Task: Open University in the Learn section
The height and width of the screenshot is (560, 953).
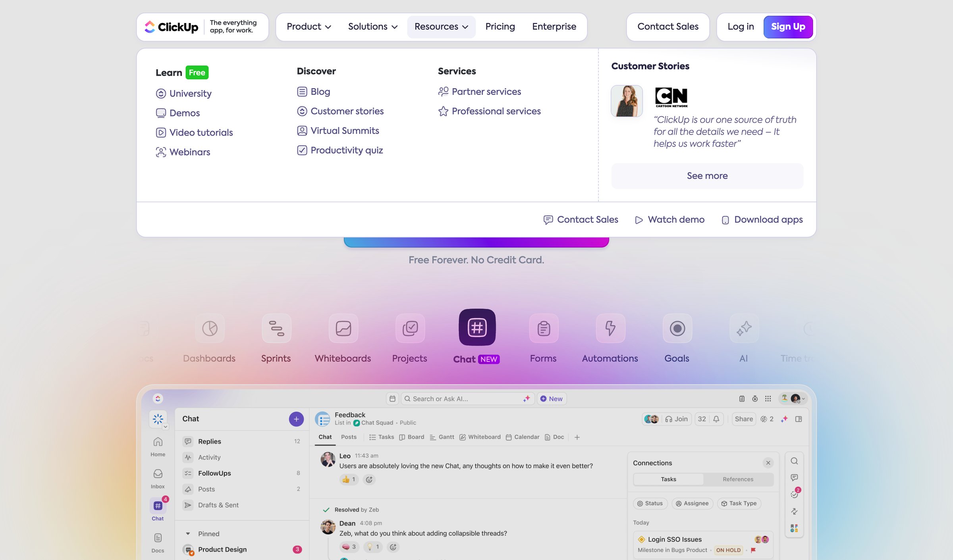Action: click(183, 93)
